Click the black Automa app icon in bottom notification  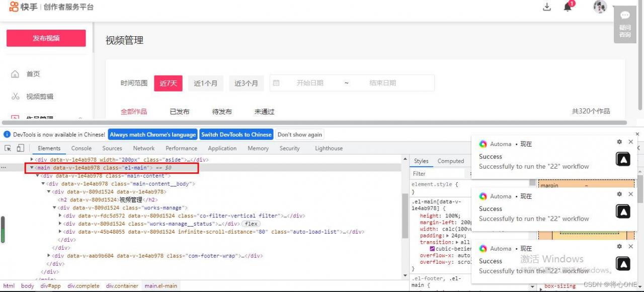(623, 264)
